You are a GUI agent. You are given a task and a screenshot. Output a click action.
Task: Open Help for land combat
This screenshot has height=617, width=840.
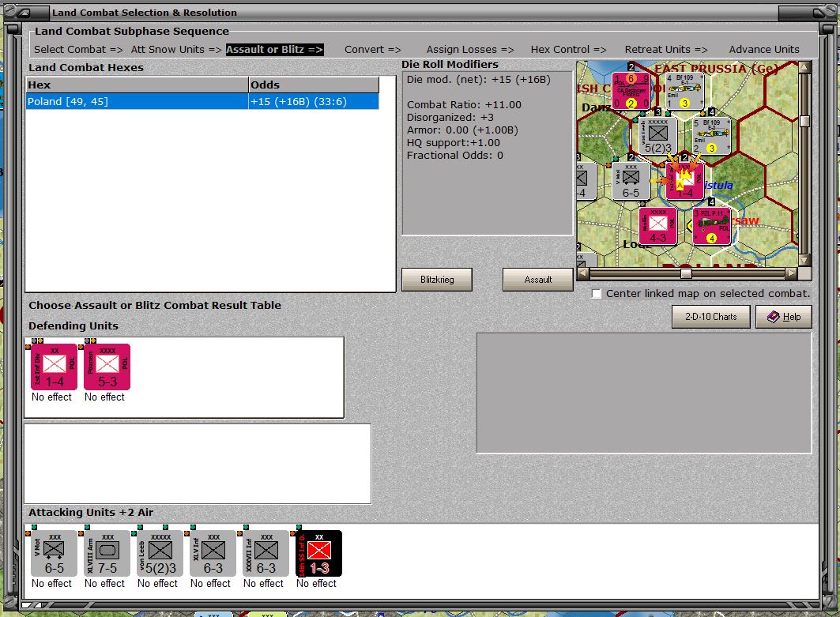(x=784, y=317)
